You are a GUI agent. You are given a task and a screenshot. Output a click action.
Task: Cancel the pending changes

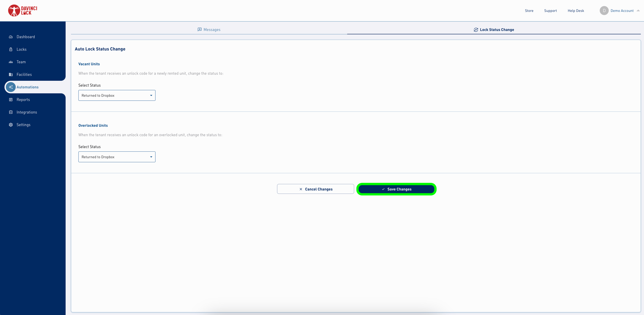(315, 189)
